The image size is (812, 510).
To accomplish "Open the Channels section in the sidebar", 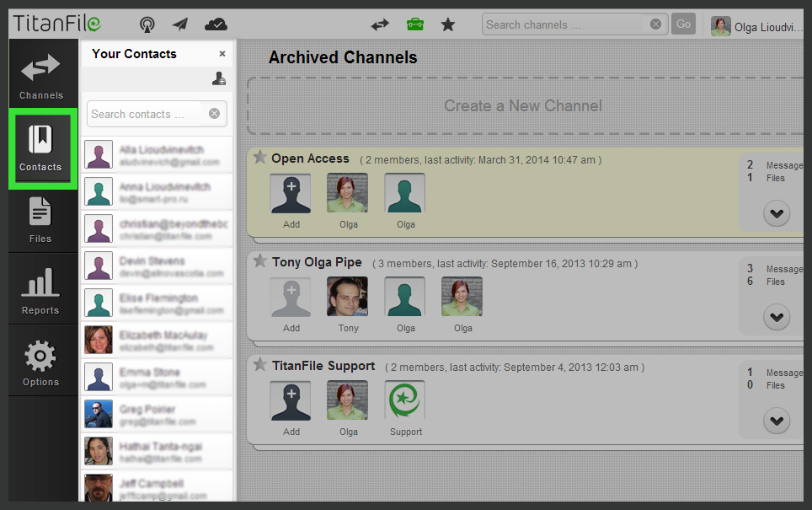I will tap(42, 73).
